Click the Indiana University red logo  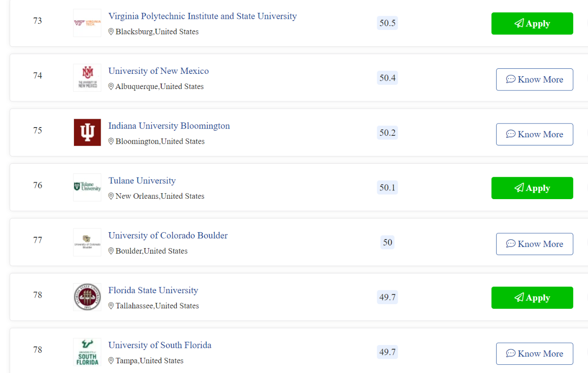[x=87, y=133]
